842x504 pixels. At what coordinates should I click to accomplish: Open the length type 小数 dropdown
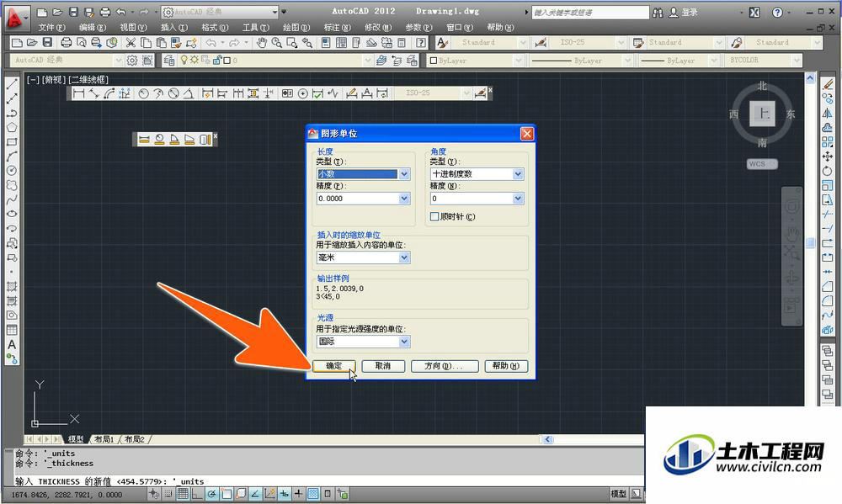click(x=364, y=174)
